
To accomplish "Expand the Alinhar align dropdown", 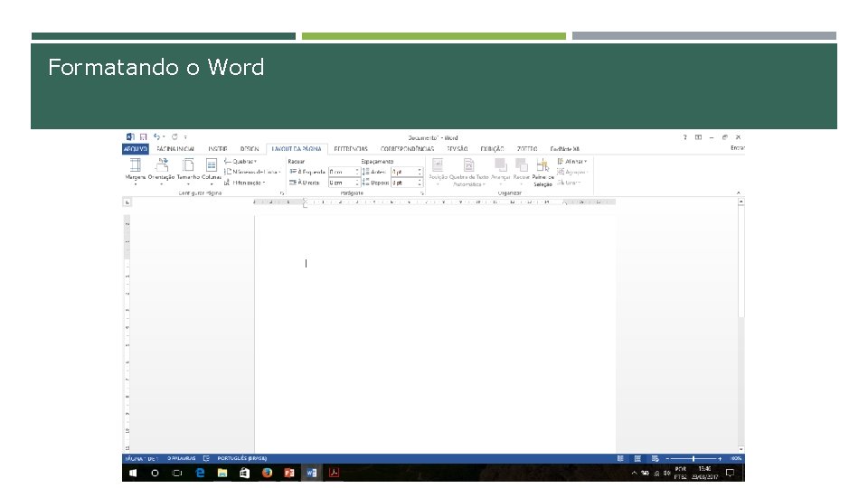I will pyautogui.click(x=572, y=162).
